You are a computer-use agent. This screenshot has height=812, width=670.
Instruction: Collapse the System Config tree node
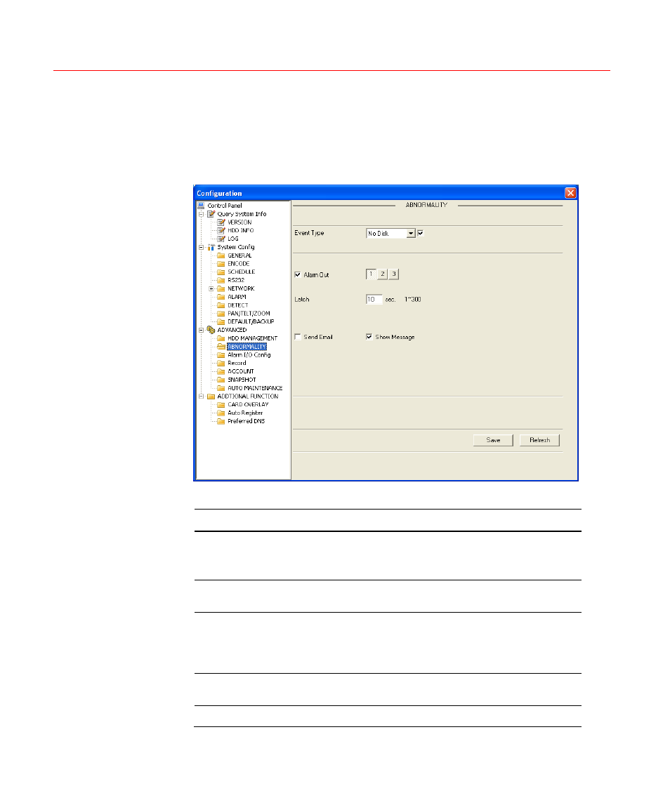[201, 247]
